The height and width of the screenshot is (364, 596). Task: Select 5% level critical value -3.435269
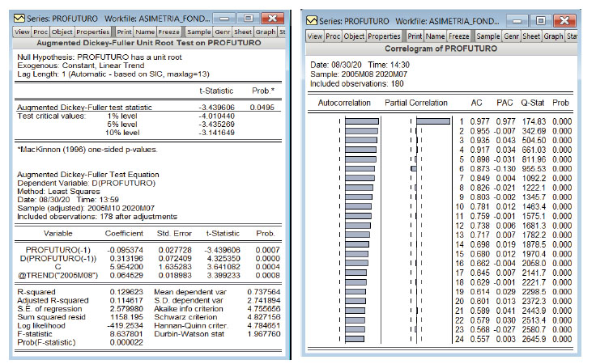[x=217, y=124]
